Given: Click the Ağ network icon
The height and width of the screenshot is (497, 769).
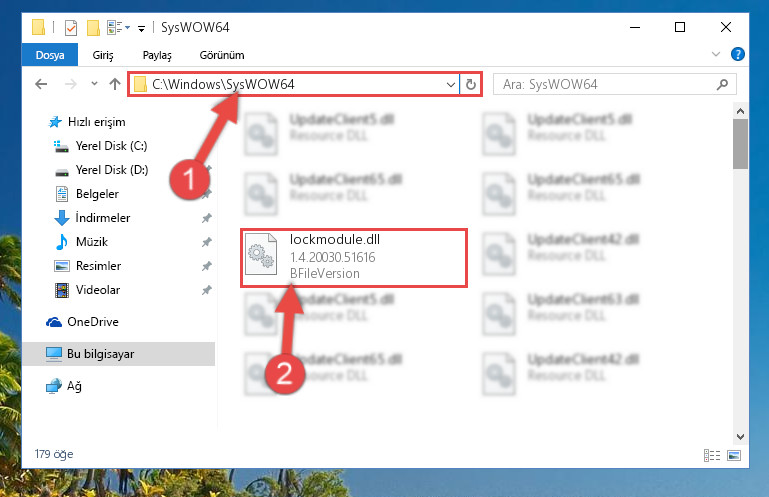Looking at the screenshot, I should click(x=54, y=386).
